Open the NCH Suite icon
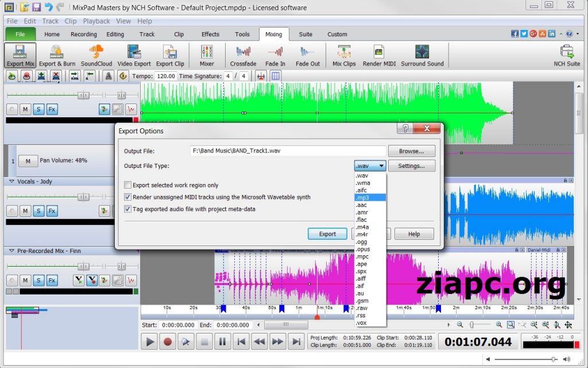Screen dimensions: 588x368 pyautogui.click(x=567, y=55)
